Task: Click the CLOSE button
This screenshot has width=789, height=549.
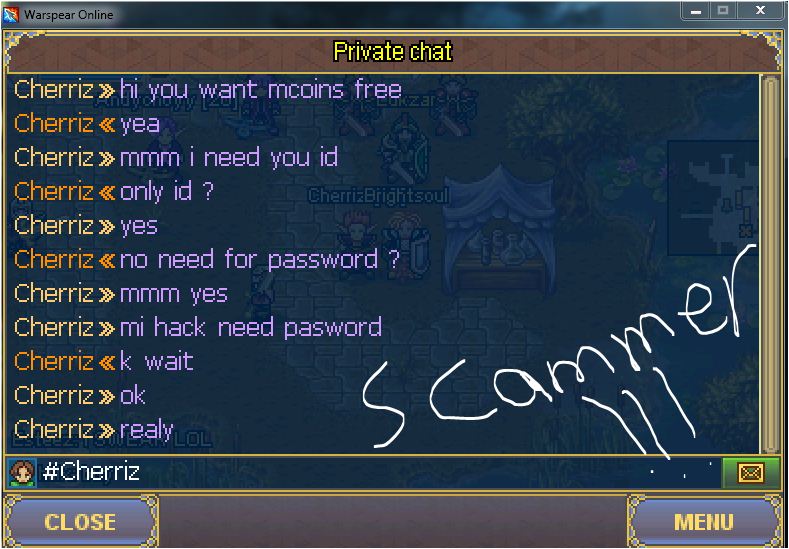Action: [x=80, y=521]
